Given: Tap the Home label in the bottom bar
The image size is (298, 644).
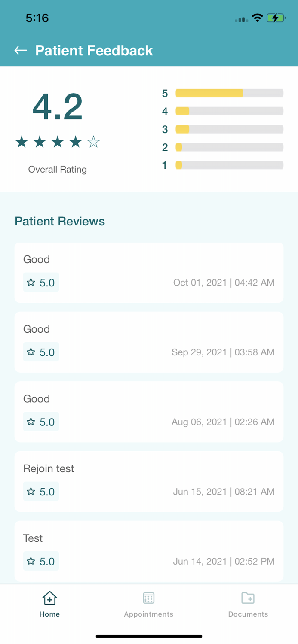Looking at the screenshot, I should click(49, 614).
